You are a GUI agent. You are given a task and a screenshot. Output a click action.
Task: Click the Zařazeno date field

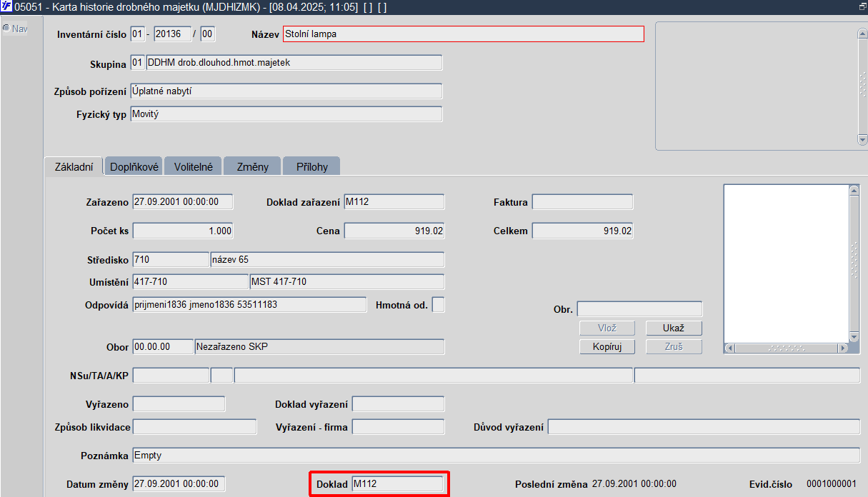click(183, 202)
